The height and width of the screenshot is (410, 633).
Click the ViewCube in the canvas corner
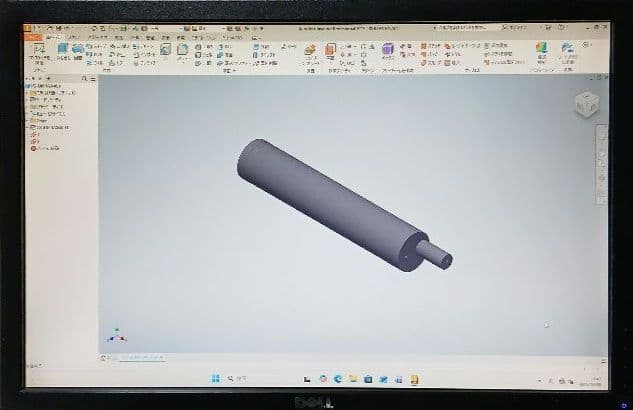pos(587,105)
